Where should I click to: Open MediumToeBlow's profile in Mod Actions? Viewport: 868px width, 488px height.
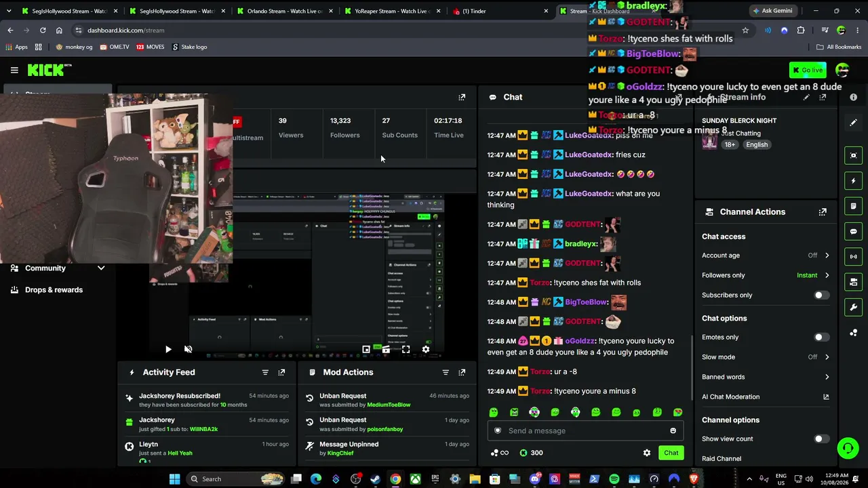tap(389, 405)
